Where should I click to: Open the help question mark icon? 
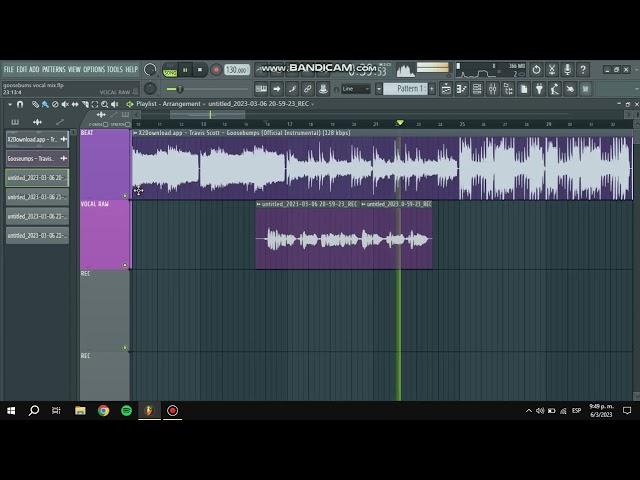point(583,70)
